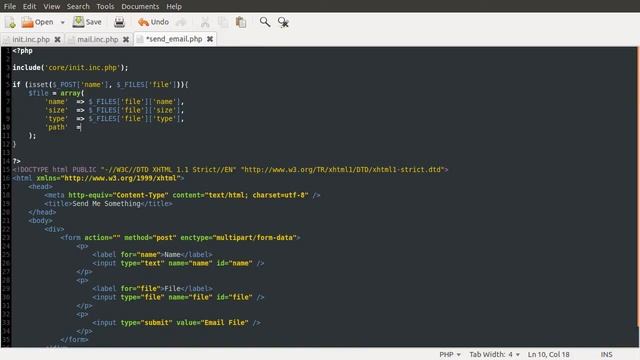Select the *send_email.php tab

174,39
